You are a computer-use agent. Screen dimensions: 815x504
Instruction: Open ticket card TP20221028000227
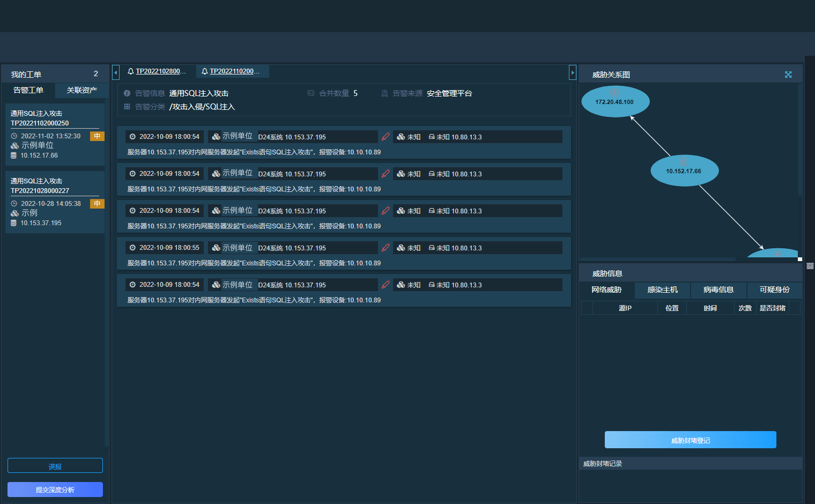coord(55,202)
